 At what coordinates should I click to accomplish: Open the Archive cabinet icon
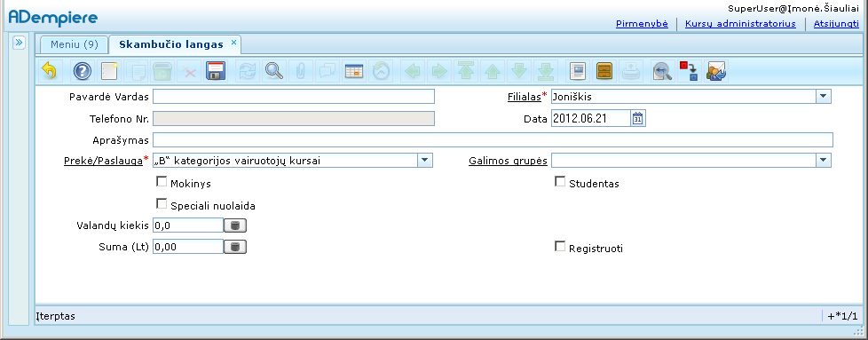tap(604, 71)
